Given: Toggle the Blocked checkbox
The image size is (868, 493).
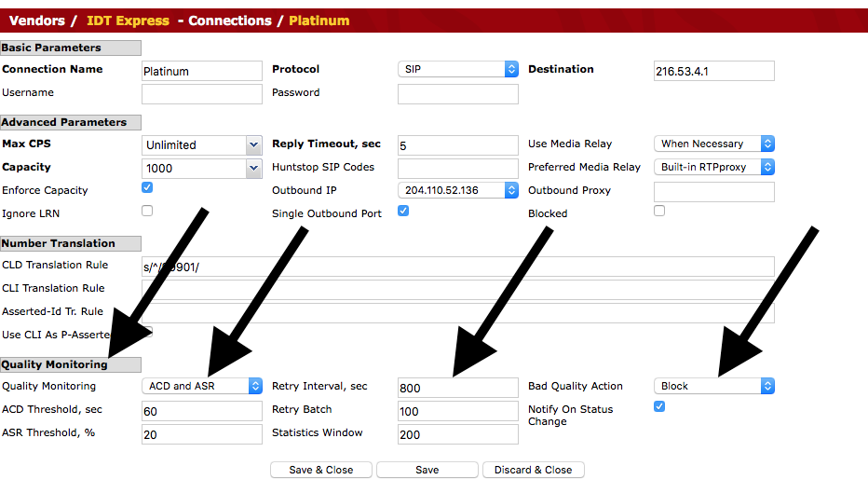Looking at the screenshot, I should tap(659, 211).
